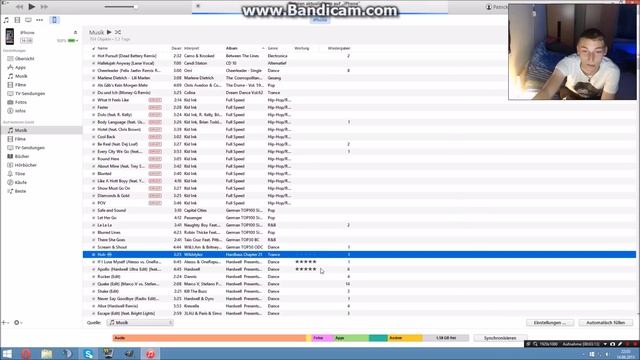This screenshot has height=360, width=640.
Task: Click the Synchronisieren button
Action: pos(500,338)
